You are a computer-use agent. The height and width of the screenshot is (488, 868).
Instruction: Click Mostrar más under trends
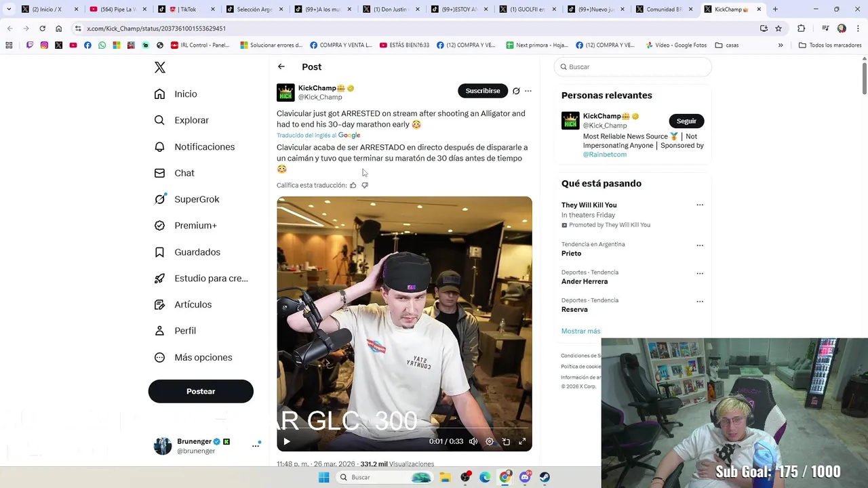[x=580, y=331]
